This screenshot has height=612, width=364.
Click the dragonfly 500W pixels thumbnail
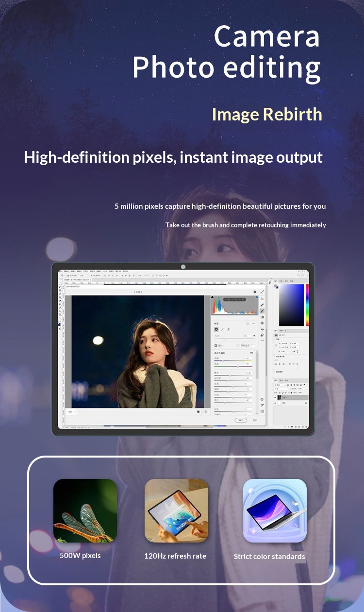pyautogui.click(x=85, y=510)
